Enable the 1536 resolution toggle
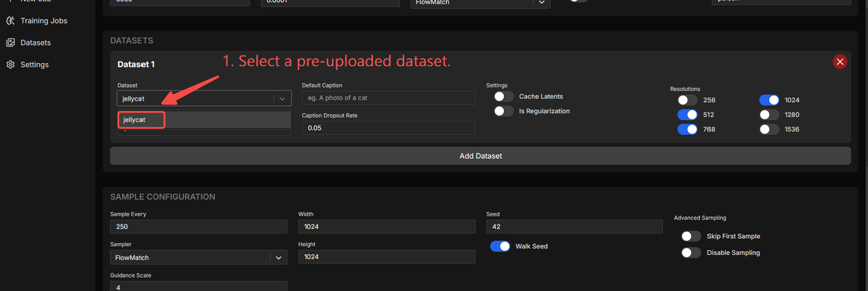This screenshot has width=868, height=291. pos(769,129)
